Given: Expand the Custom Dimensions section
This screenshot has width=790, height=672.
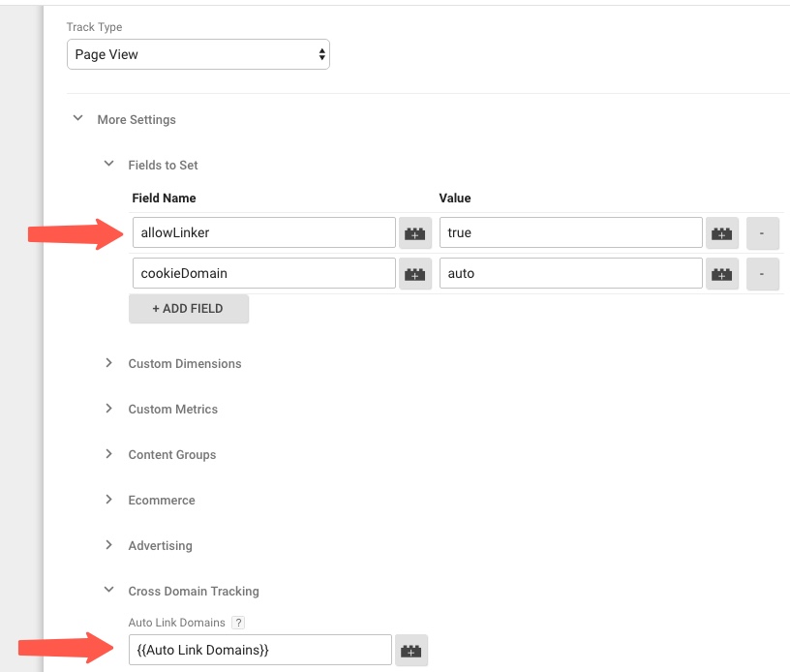Looking at the screenshot, I should (x=109, y=363).
